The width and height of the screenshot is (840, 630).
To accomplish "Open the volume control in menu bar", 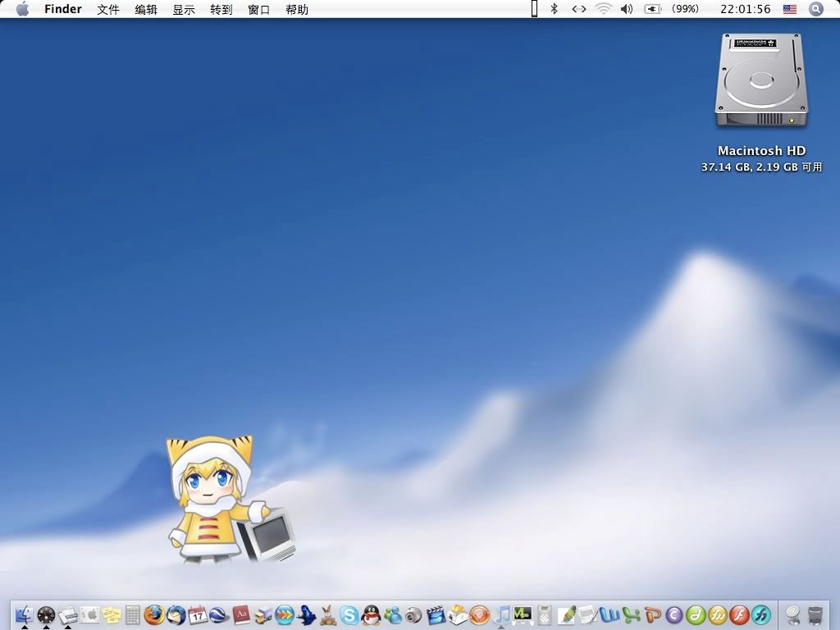I will (x=627, y=9).
